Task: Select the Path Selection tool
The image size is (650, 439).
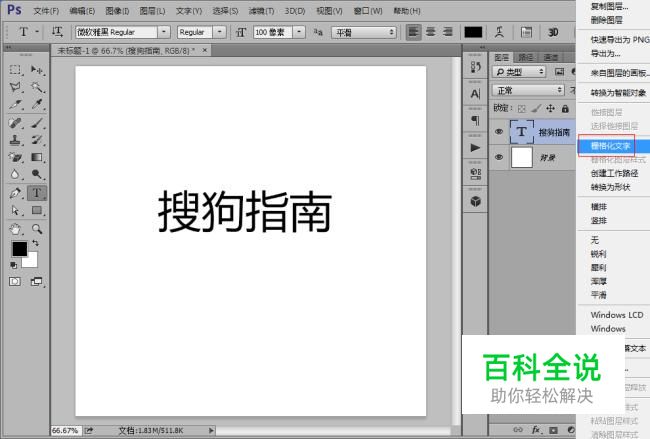Action: [x=15, y=210]
